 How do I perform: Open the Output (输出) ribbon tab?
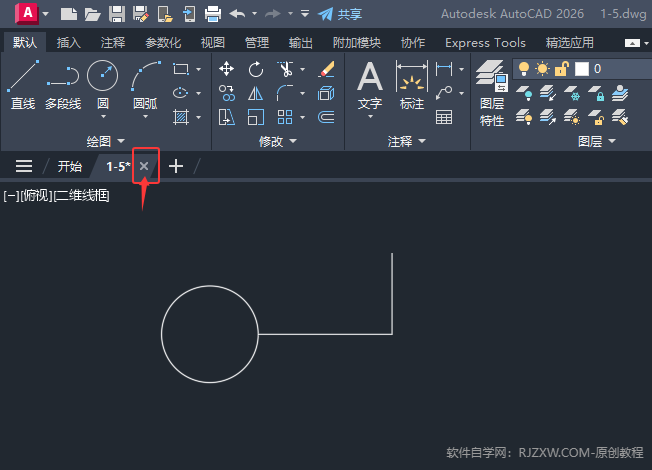click(301, 42)
